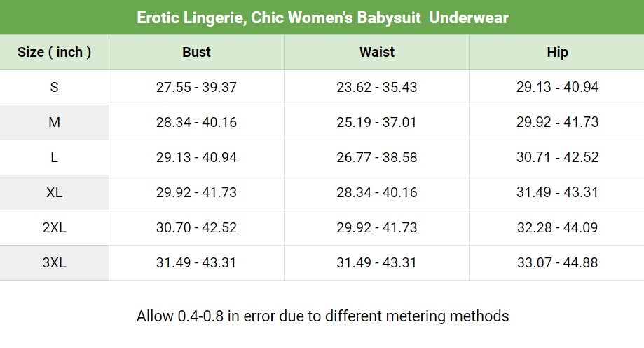Select the Size ( inch ) column header
644x348 pixels.
pyautogui.click(x=54, y=53)
